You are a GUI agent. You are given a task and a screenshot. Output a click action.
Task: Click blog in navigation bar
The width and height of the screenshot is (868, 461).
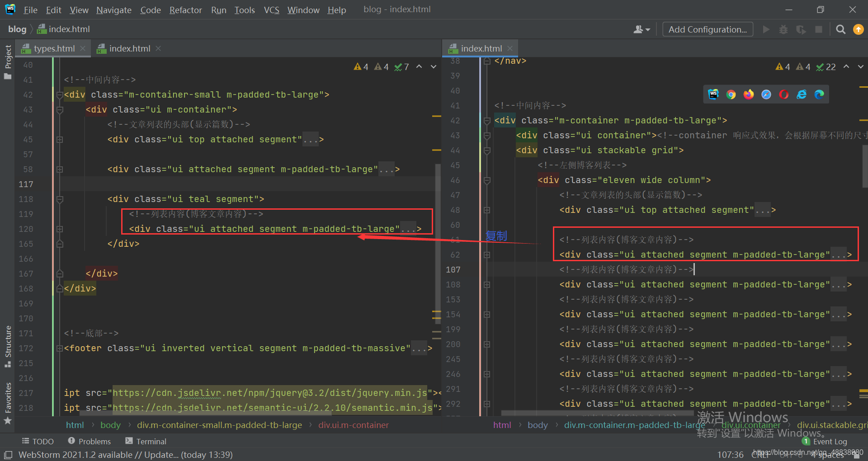click(17, 29)
